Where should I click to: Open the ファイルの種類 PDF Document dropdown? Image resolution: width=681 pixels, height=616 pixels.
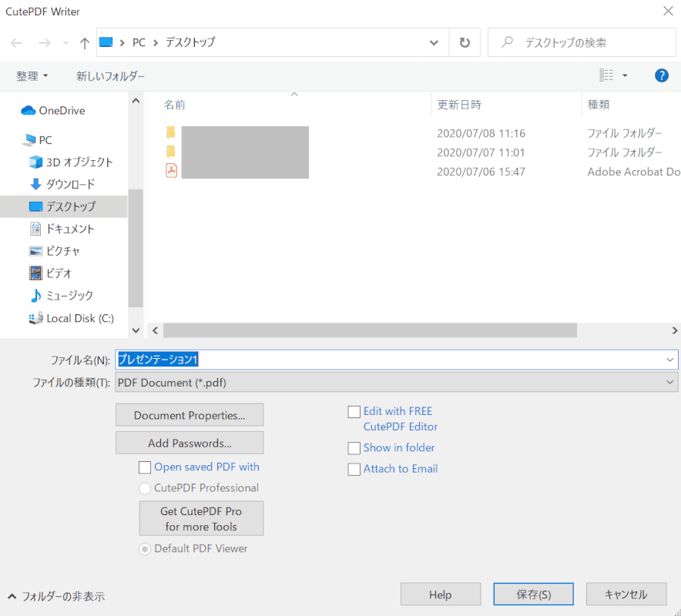396,383
